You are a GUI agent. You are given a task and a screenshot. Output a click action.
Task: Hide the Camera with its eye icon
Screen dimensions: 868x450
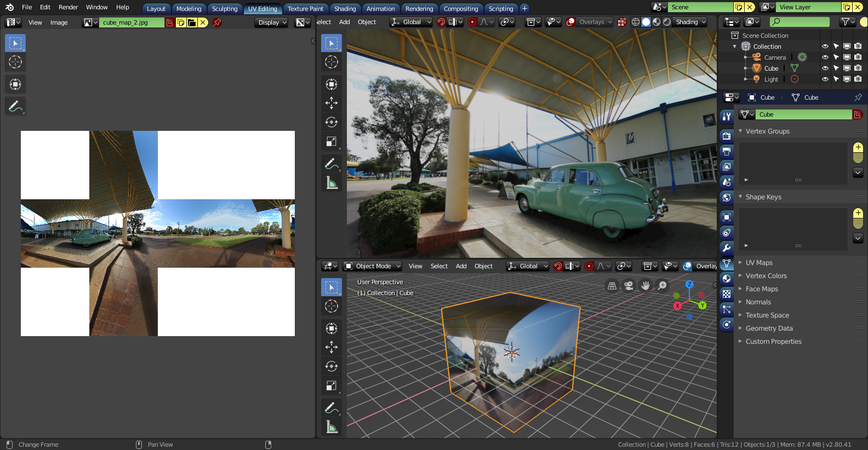825,57
